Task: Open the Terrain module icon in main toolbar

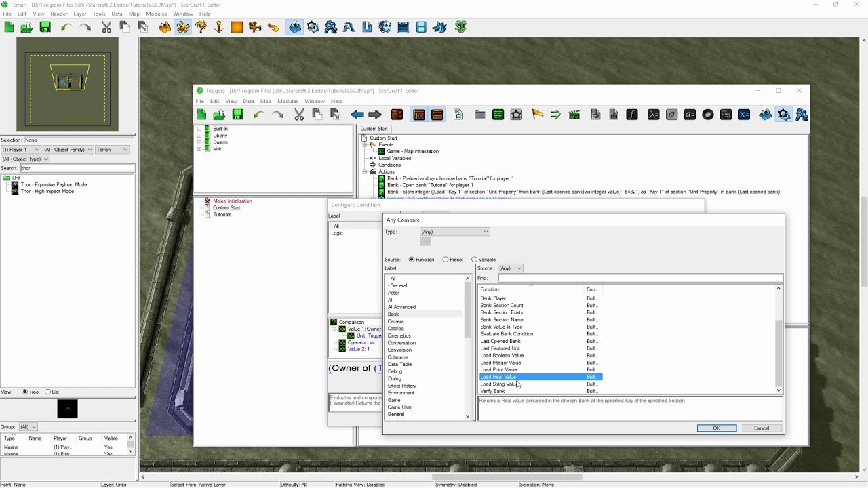Action: pyautogui.click(x=295, y=27)
